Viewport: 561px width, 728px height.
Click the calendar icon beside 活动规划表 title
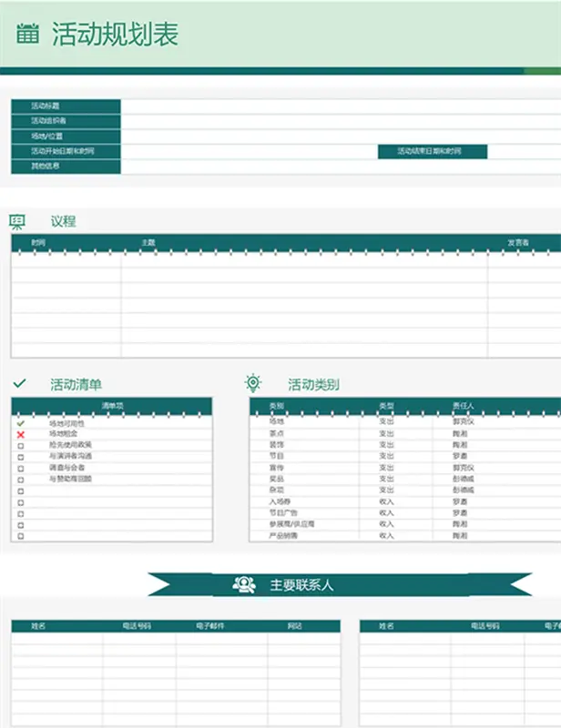[x=28, y=35]
